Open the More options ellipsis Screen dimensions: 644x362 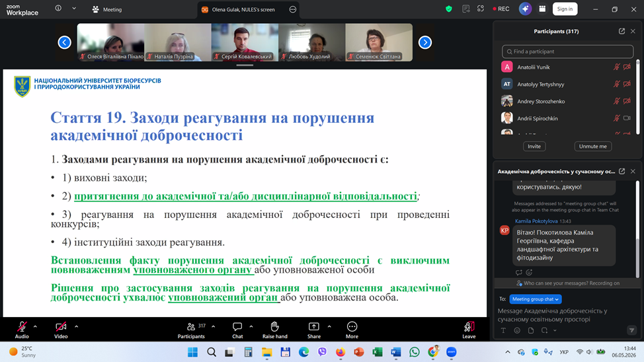[x=352, y=330]
